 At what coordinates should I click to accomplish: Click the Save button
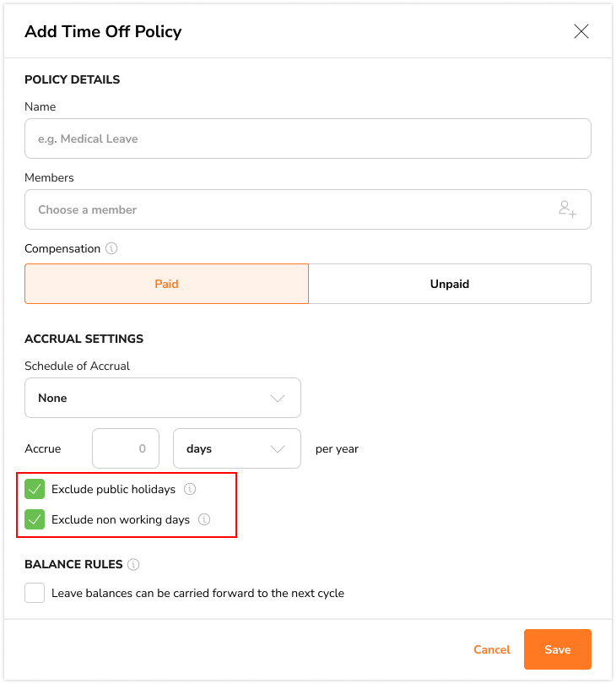558,649
